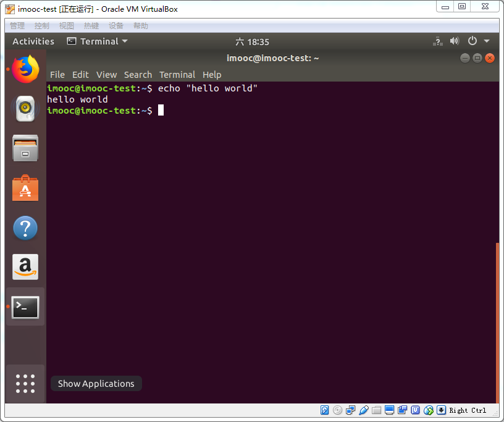Open the File menu in terminal
Screen dimensions: 504x422
click(x=57, y=75)
